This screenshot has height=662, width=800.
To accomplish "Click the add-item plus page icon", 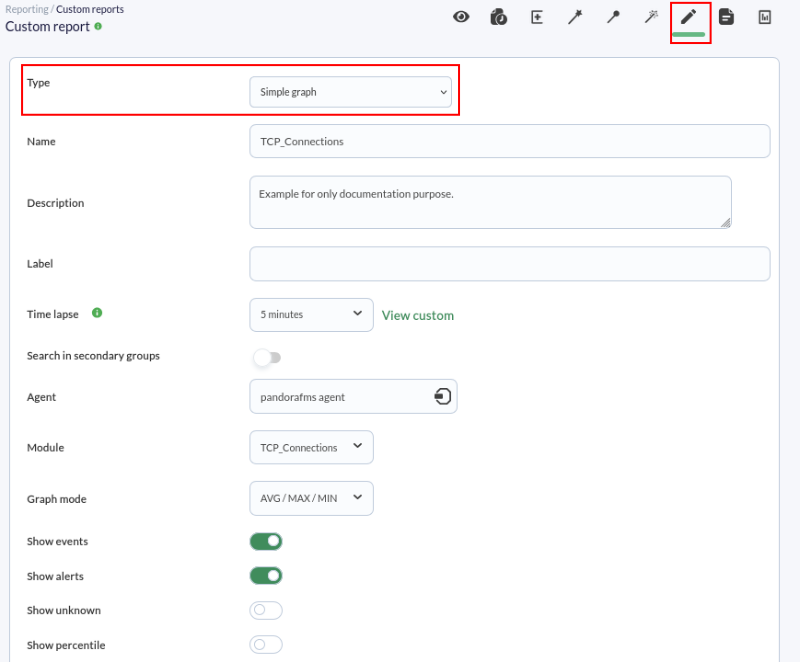I will pyautogui.click(x=537, y=17).
